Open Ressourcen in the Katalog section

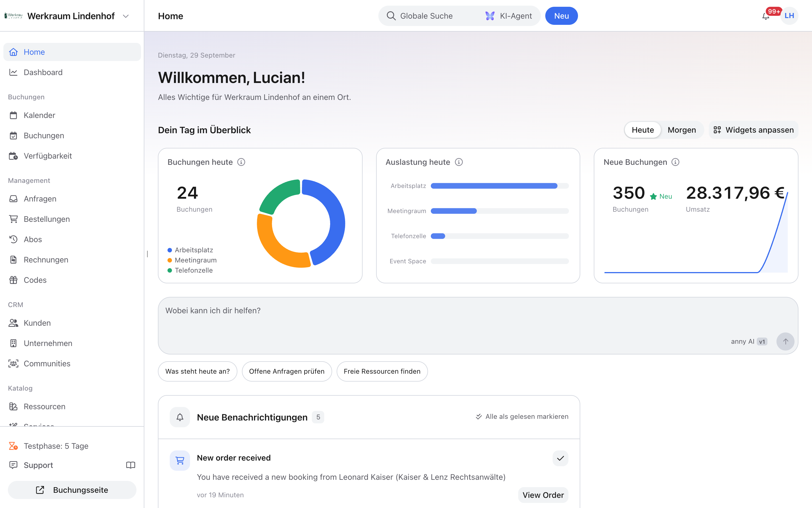(72, 406)
